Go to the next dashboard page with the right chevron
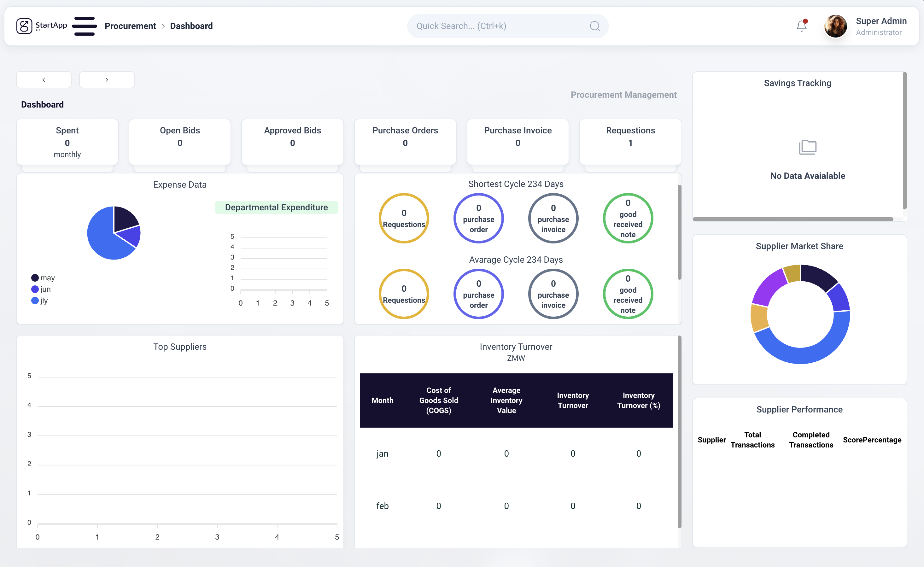 pos(107,79)
